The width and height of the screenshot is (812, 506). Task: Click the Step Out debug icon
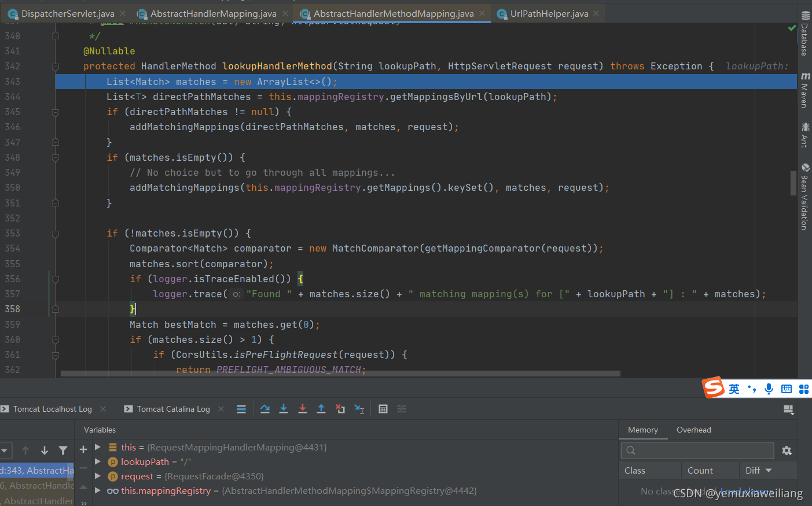point(321,409)
